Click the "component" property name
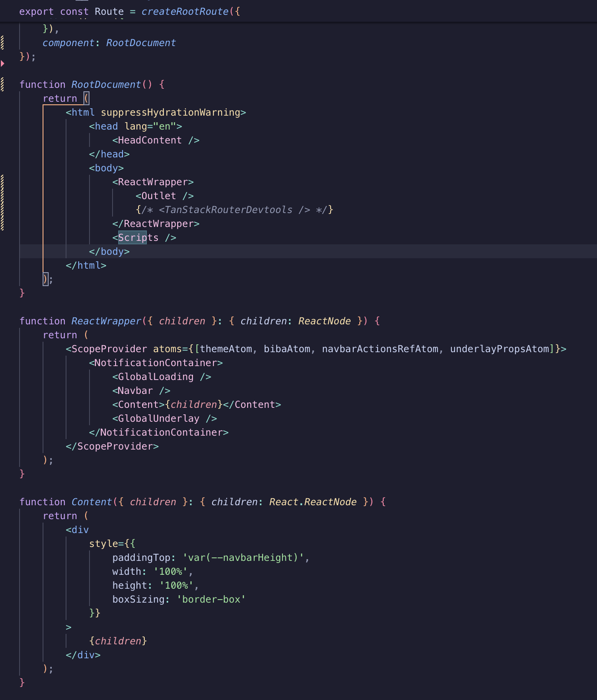 (x=69, y=43)
